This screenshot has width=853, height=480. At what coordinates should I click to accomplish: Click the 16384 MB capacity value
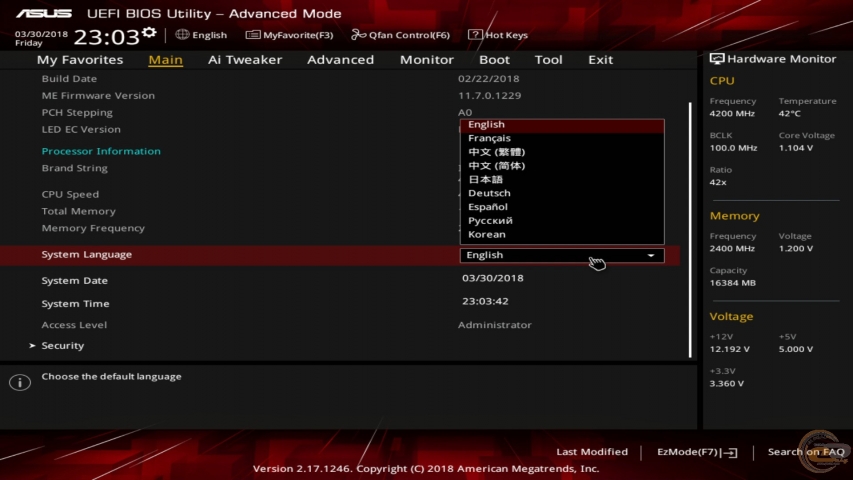732,283
